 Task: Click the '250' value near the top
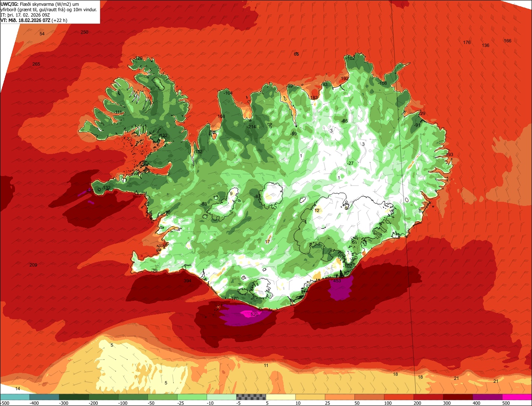tap(84, 32)
